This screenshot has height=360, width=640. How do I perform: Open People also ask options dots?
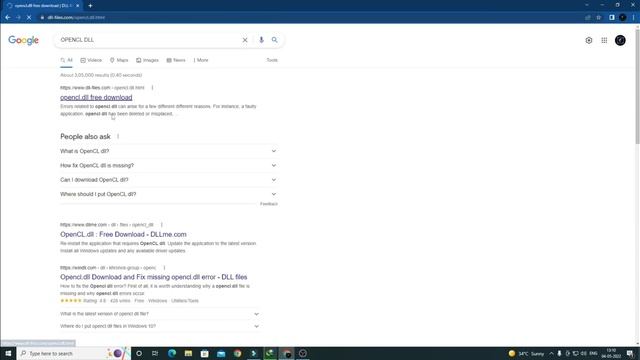[118, 136]
